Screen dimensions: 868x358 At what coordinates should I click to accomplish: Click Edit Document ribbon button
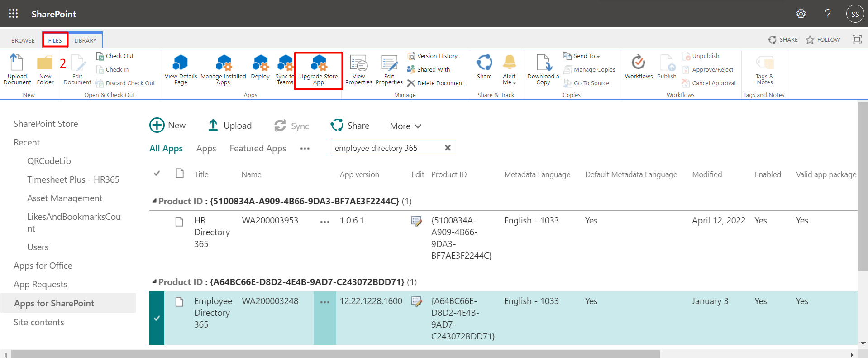77,69
